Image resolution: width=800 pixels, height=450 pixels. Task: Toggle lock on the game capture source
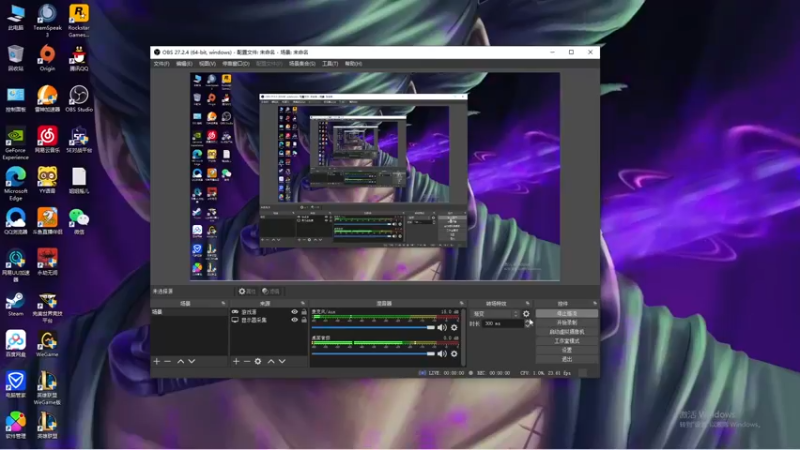pos(304,312)
